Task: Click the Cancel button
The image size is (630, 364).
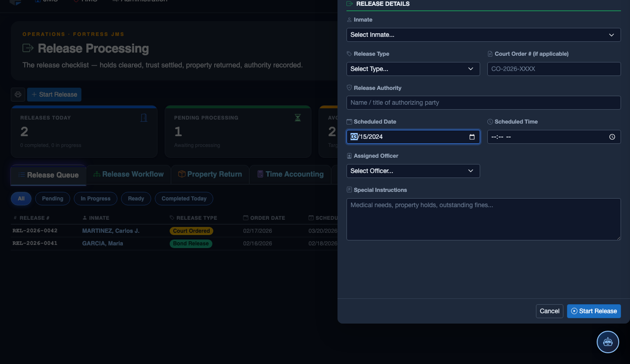Action: [x=549, y=311]
